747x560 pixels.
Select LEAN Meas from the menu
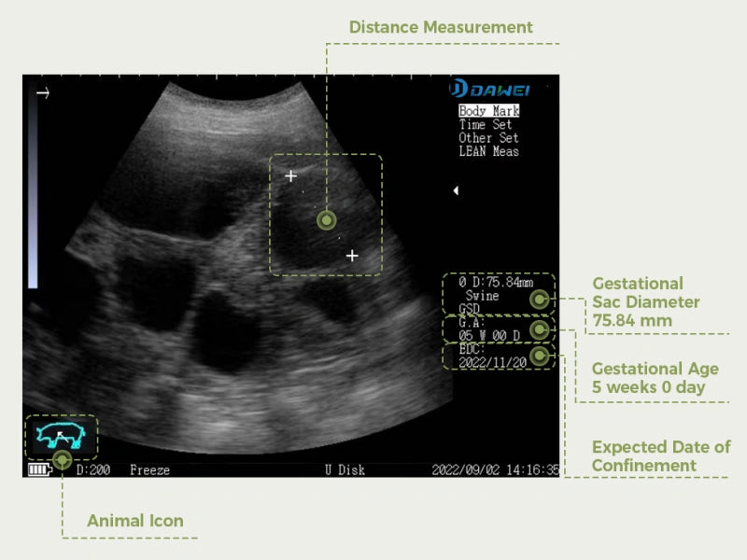(x=488, y=151)
